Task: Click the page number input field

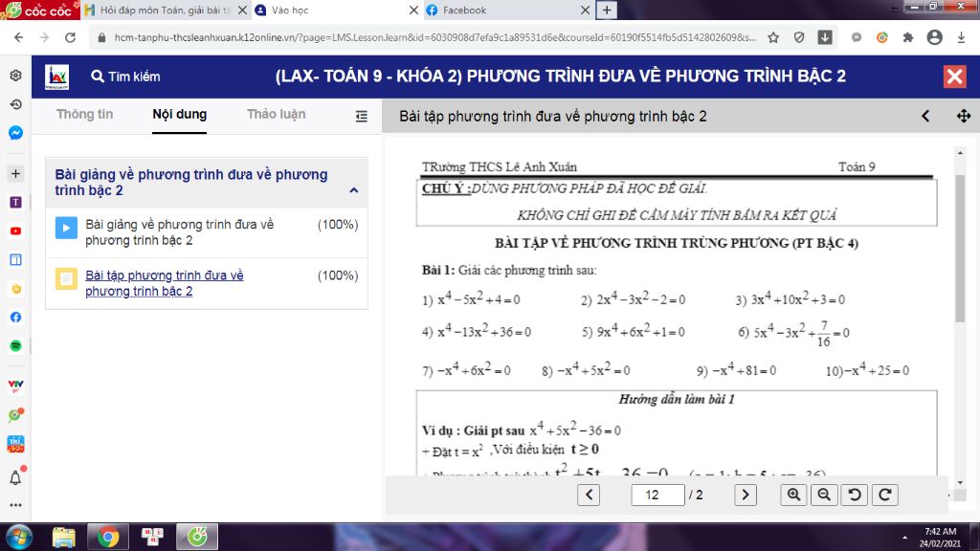Action: tap(657, 495)
